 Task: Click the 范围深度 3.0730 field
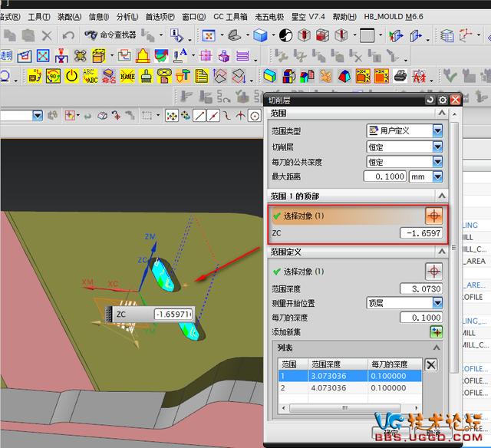coord(421,288)
